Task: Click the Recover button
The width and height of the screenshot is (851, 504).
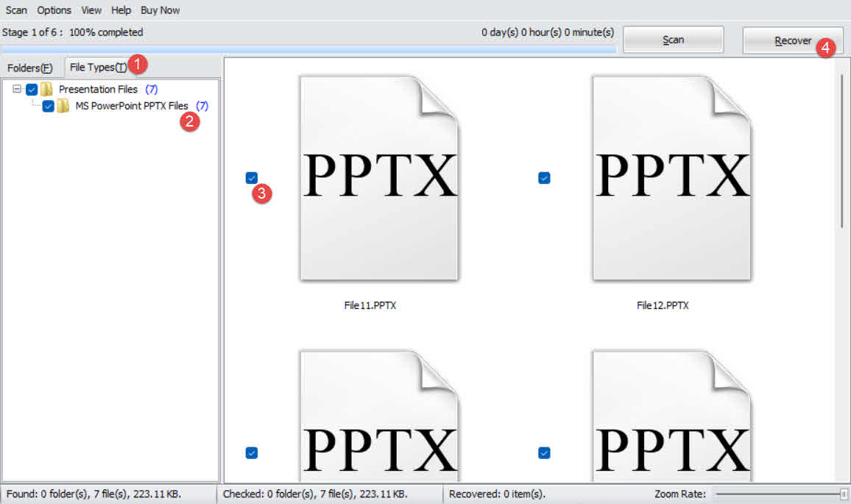Action: [x=792, y=40]
